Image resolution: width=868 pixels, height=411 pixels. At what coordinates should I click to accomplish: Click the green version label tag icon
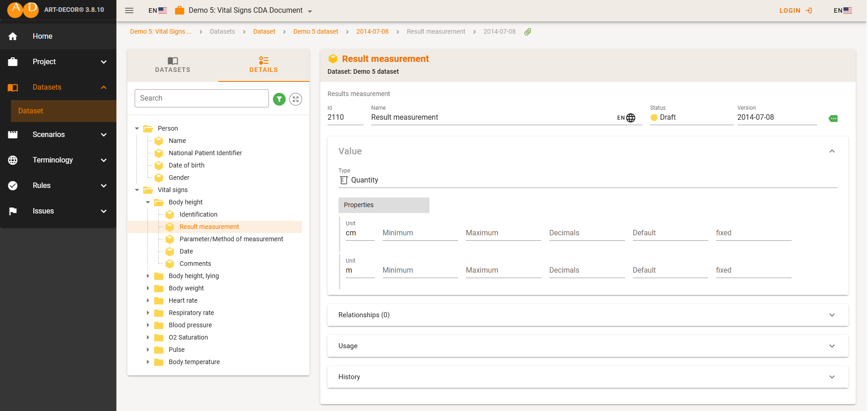click(833, 118)
